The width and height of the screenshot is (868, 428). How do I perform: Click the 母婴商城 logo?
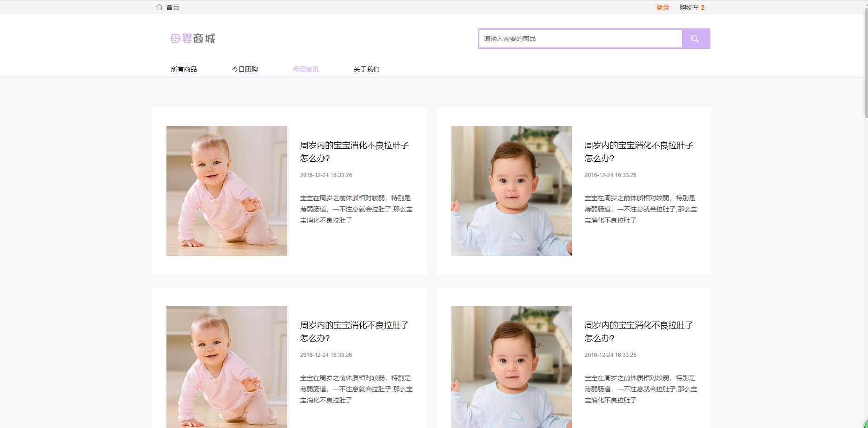[192, 38]
